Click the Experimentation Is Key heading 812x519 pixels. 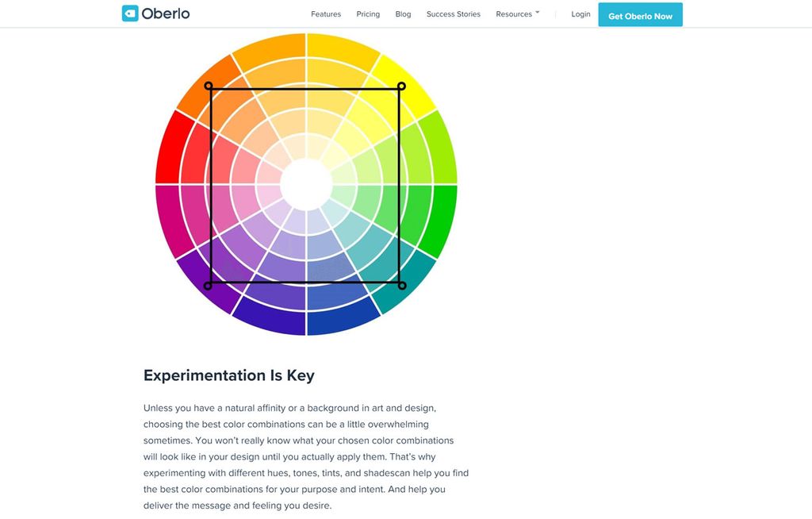pyautogui.click(x=228, y=375)
